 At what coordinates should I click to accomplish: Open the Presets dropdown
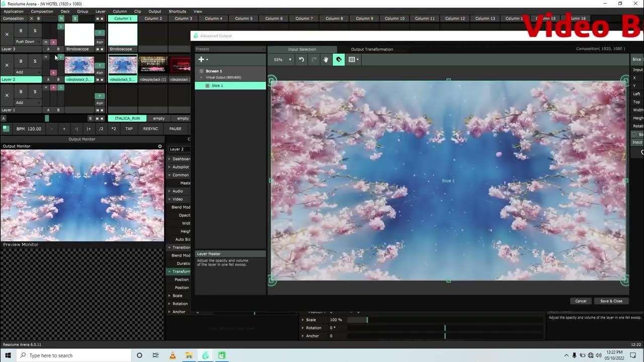(230, 49)
